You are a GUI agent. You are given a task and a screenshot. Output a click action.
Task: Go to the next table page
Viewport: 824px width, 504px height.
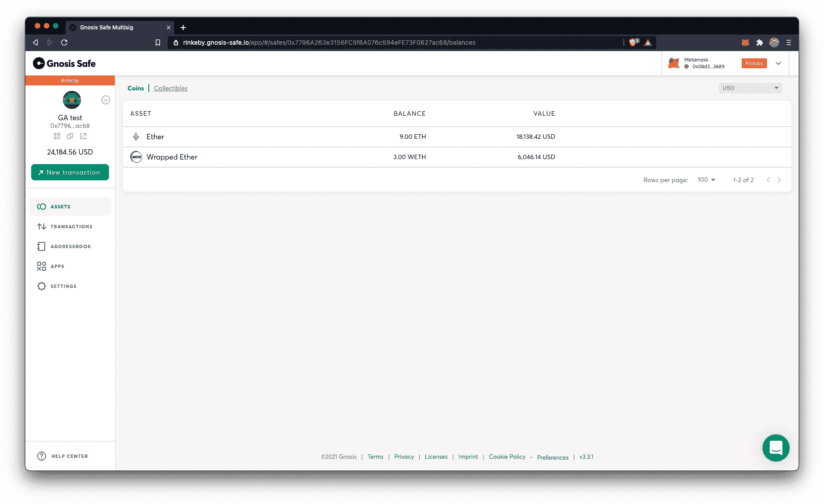click(x=779, y=180)
